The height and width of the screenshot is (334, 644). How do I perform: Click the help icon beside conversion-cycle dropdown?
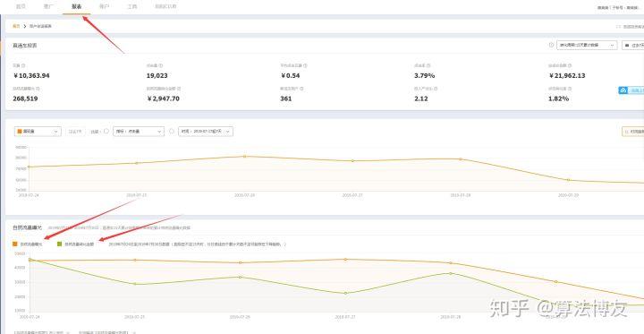(551, 45)
